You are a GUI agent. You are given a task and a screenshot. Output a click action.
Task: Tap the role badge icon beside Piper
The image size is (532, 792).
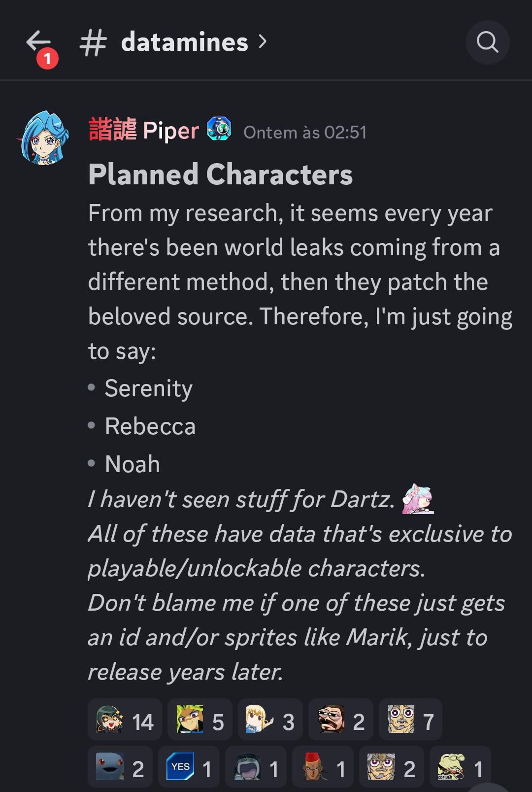tap(219, 130)
